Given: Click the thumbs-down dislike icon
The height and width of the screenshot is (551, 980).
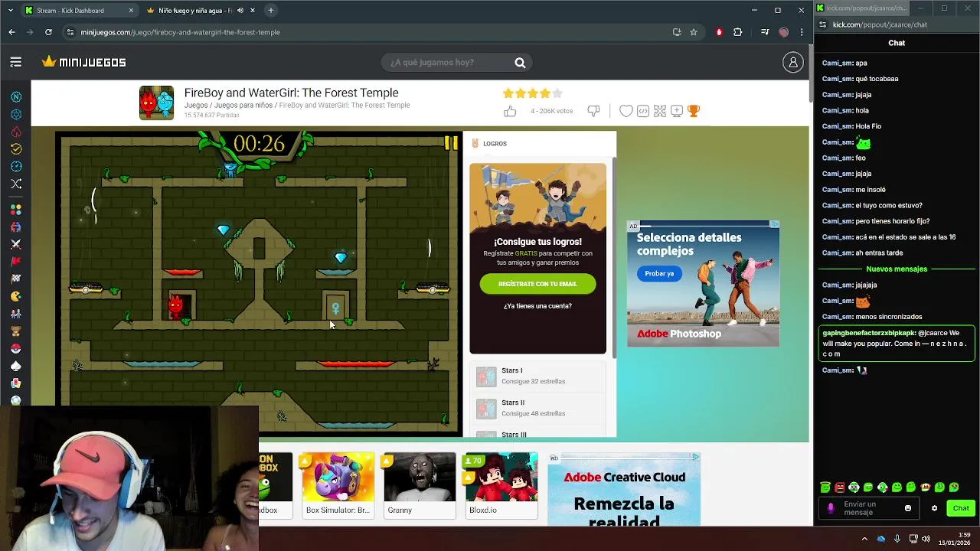Looking at the screenshot, I should coord(593,112).
